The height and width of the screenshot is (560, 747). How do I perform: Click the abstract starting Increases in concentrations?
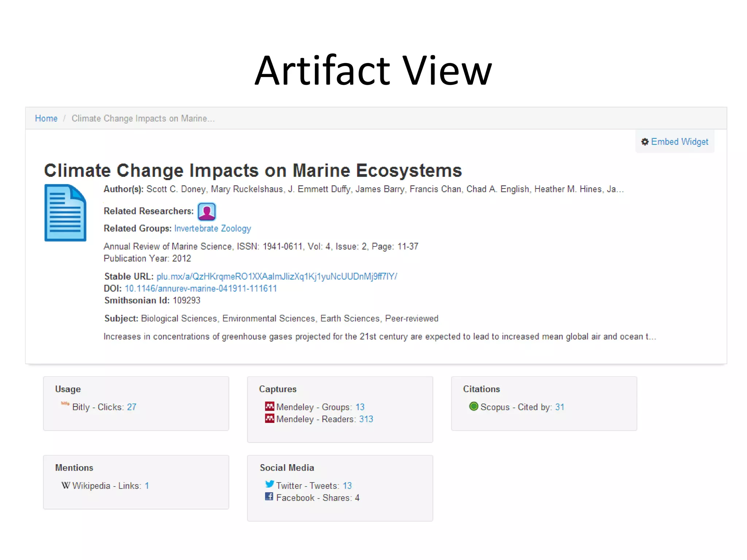point(380,337)
